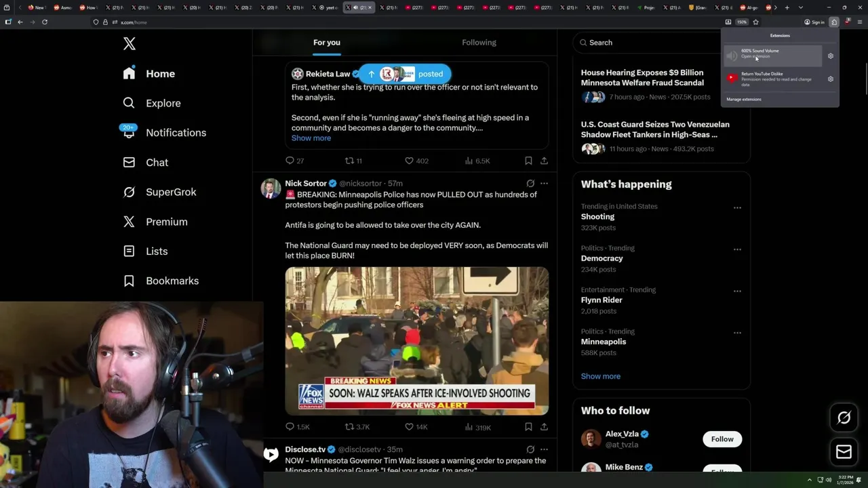Screen dimensions: 868x488
Task: Open more options for Democracy trend
Action: (737, 249)
